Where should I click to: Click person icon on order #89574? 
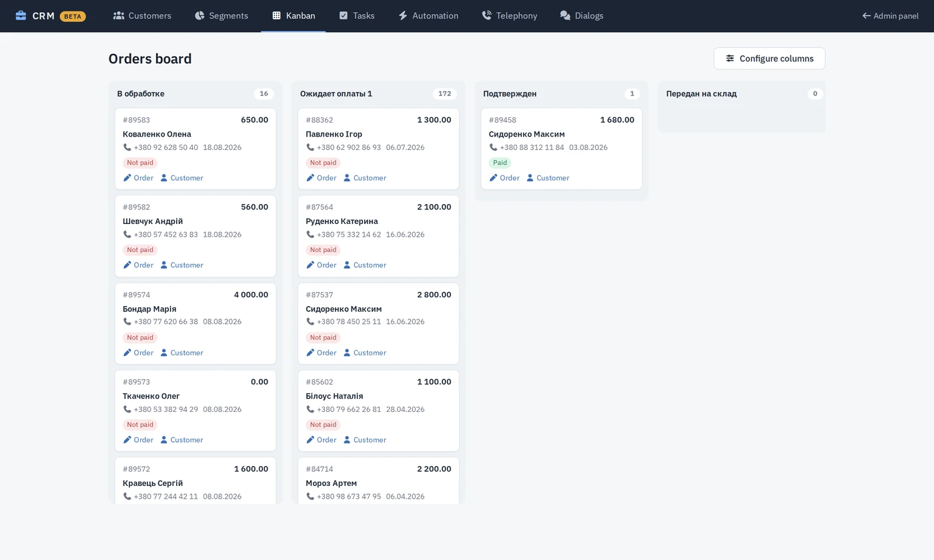click(164, 353)
